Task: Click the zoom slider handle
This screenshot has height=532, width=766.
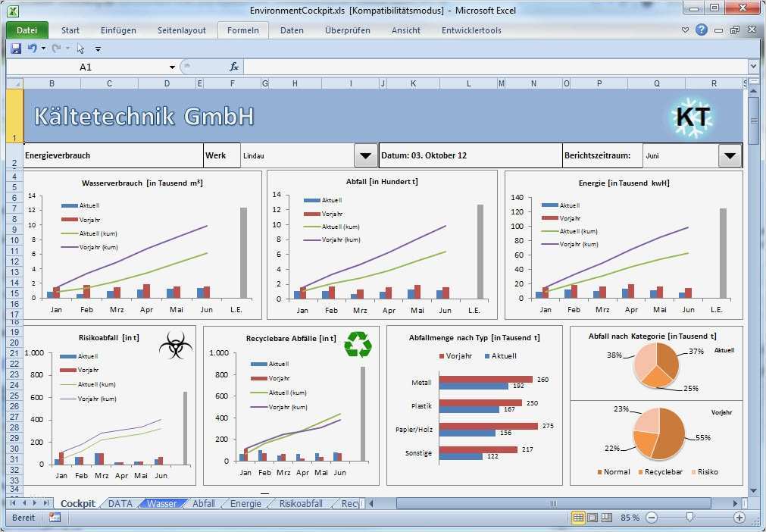Action: pos(689,518)
